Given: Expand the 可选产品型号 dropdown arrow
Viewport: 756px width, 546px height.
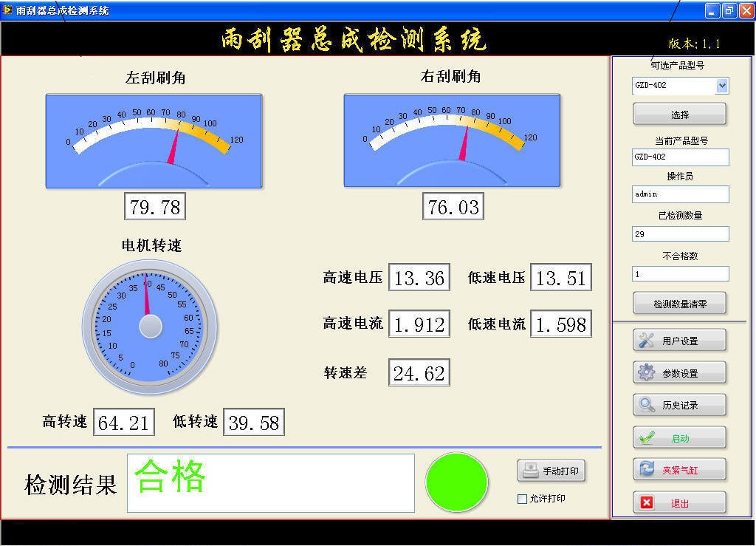Looking at the screenshot, I should click(722, 86).
